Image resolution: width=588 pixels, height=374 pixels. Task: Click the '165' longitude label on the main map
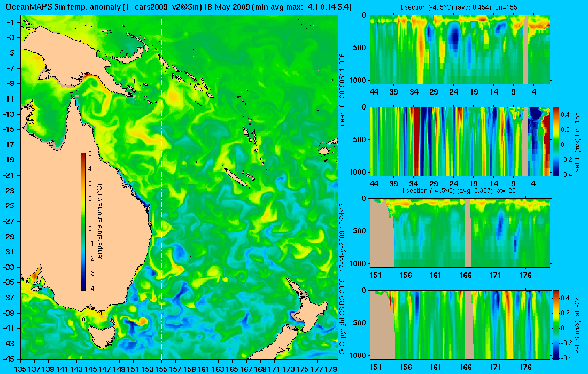point(232,369)
